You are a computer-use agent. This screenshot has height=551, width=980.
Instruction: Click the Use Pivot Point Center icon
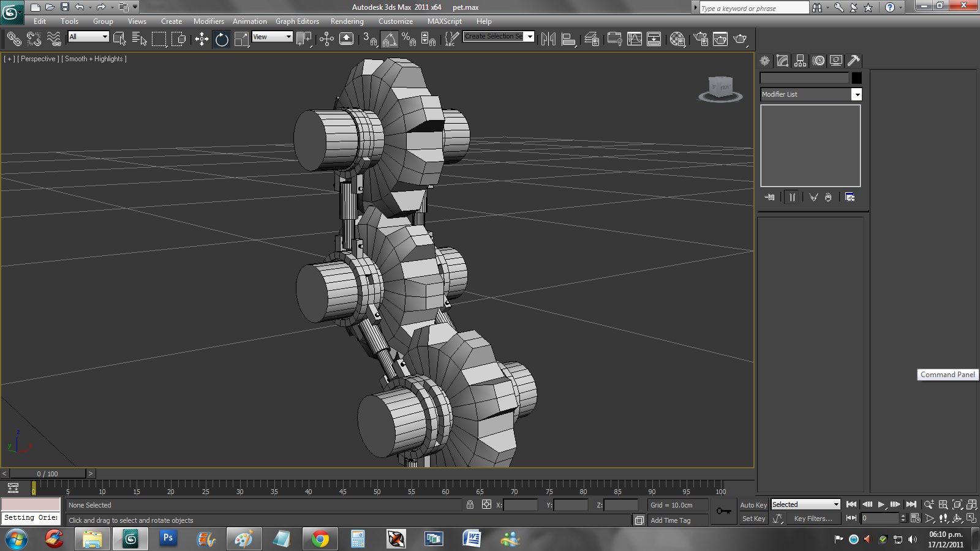coord(303,39)
